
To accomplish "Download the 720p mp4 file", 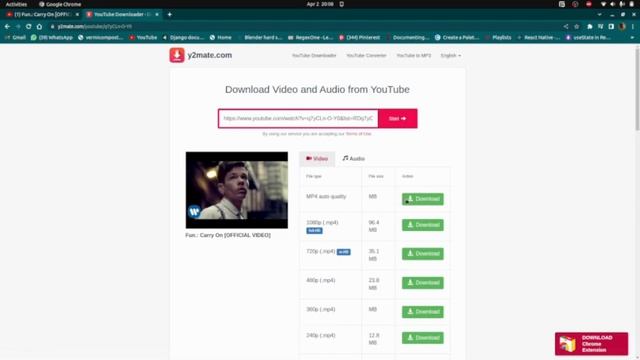I will point(422,254).
